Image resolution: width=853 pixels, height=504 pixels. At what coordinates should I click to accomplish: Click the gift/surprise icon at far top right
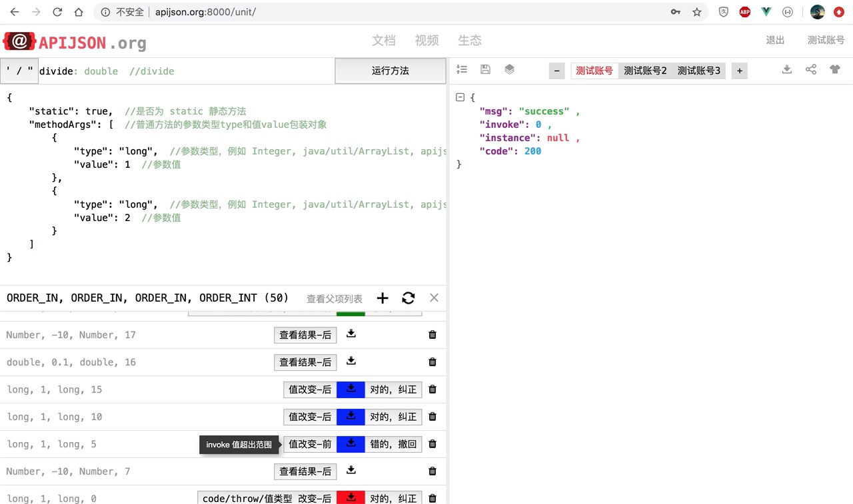click(x=834, y=69)
